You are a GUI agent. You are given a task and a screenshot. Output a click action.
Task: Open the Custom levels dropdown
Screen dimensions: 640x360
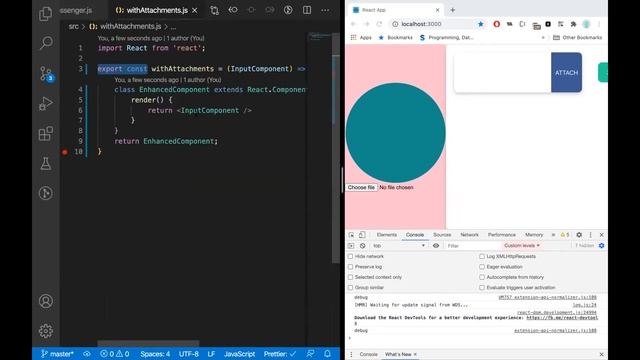[522, 246]
